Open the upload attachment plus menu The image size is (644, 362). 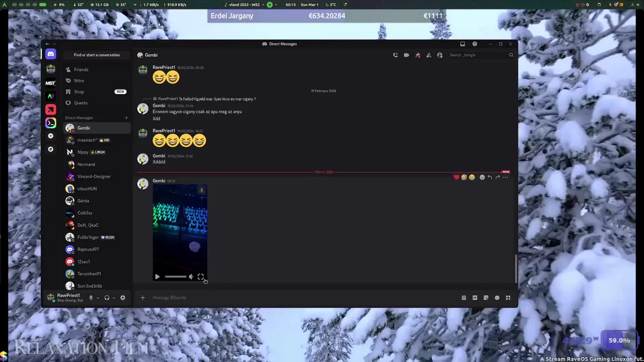(142, 298)
